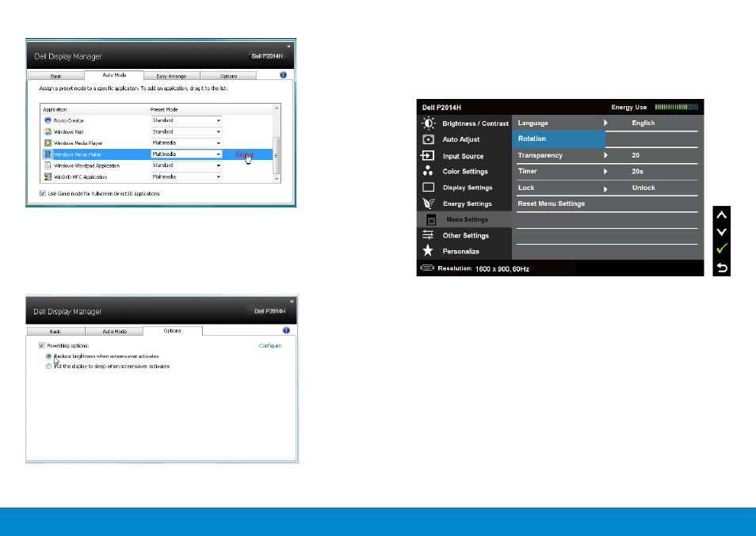This screenshot has width=756, height=536.
Task: Click the Auto Adjust icon
Action: click(428, 139)
